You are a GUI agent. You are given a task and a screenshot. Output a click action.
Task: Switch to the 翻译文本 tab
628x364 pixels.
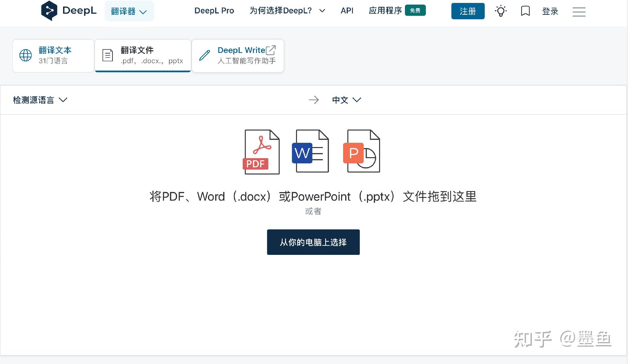pos(53,56)
